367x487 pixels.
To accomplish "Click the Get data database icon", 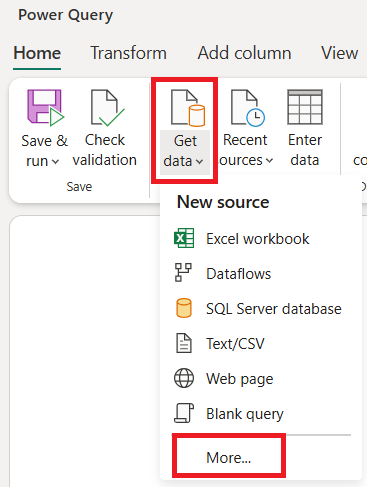I will 188,108.
